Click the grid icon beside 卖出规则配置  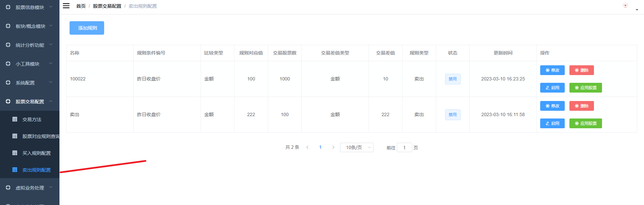point(15,170)
